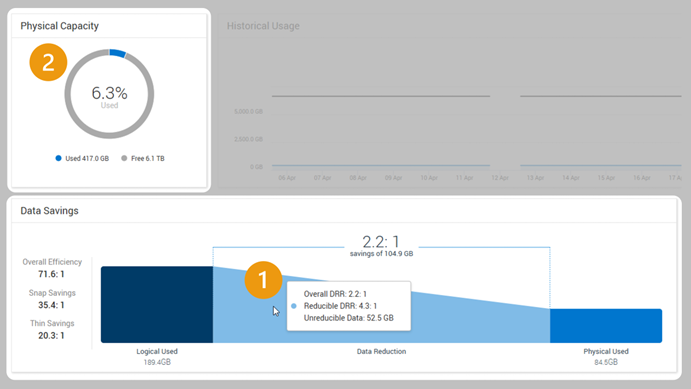Click the Snap Savings label
Image resolution: width=691 pixels, height=389 pixels.
52,293
